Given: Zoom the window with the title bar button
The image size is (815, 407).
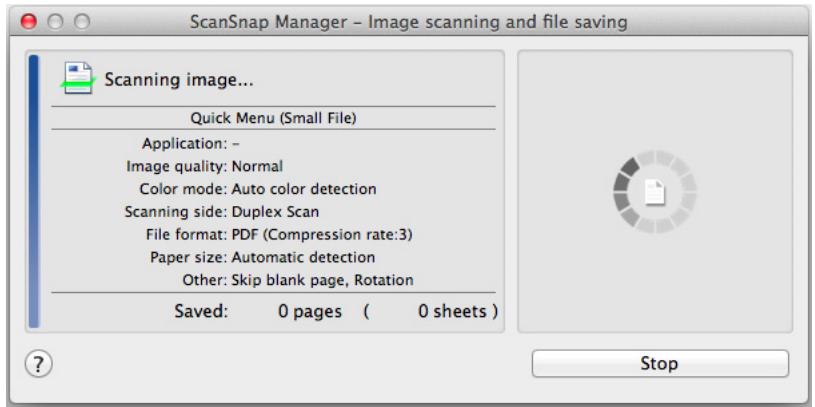Looking at the screenshot, I should pos(82,22).
